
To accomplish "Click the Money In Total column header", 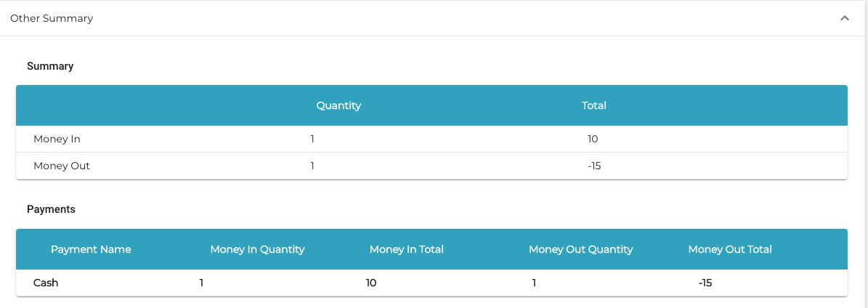I will pos(406,249).
